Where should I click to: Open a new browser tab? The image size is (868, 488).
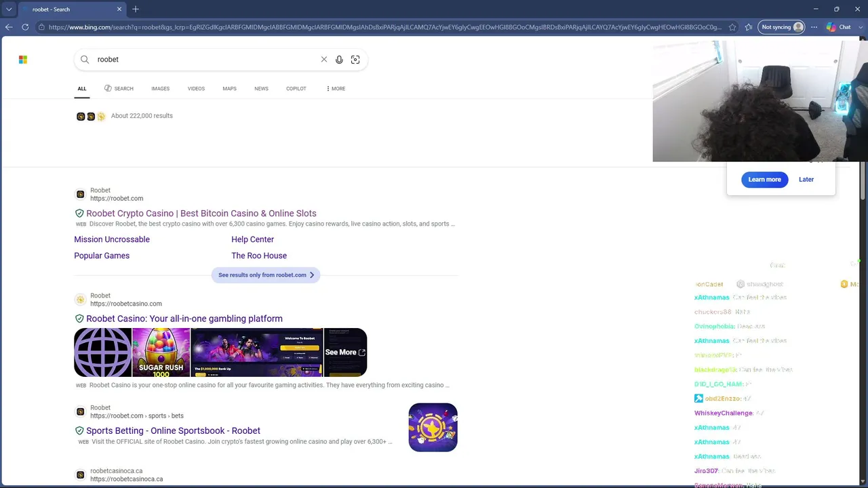pyautogui.click(x=136, y=9)
